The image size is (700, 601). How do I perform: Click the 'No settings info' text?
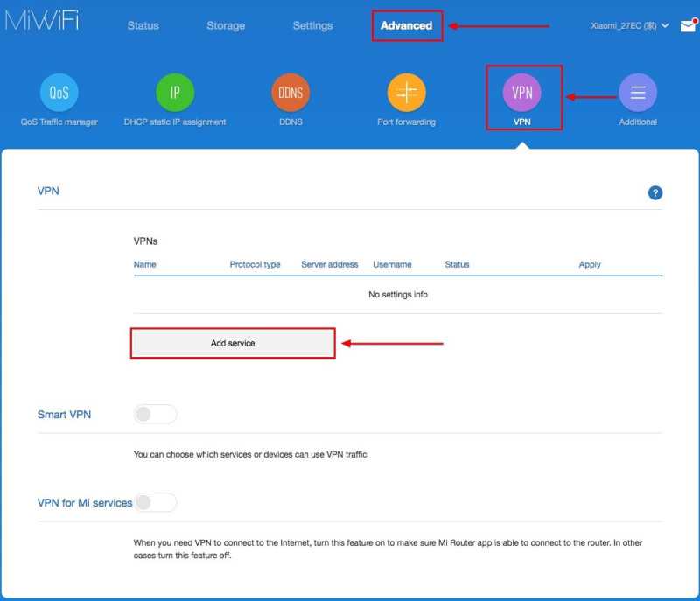(398, 295)
